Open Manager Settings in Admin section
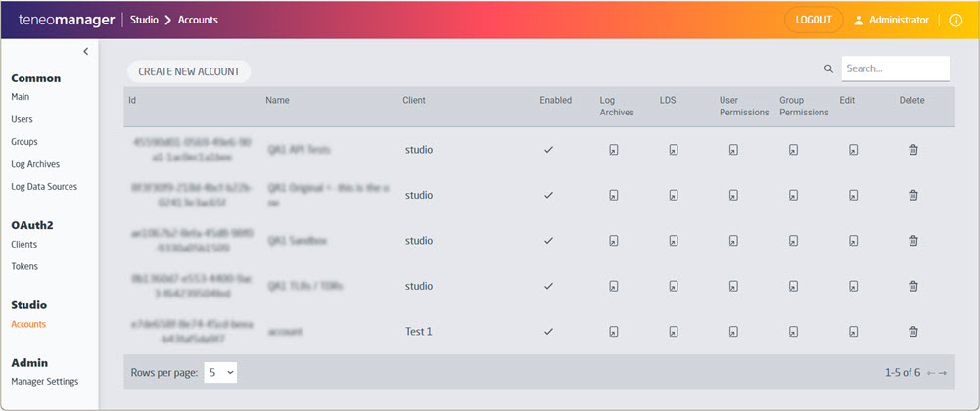The image size is (980, 411). coord(45,381)
